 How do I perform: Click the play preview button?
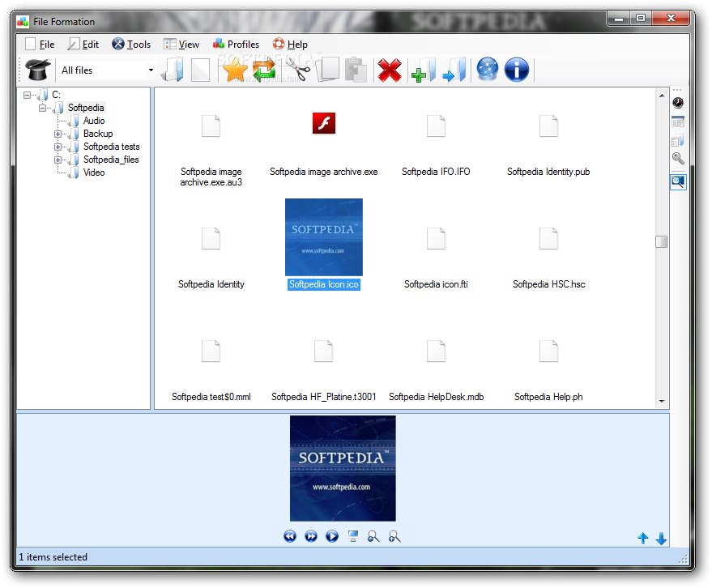332,536
